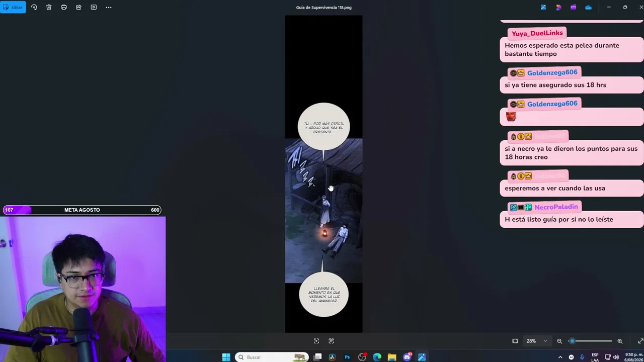This screenshot has height=362, width=644.
Task: Open the Photos app icon in title bar
Action: pyautogui.click(x=543, y=7)
